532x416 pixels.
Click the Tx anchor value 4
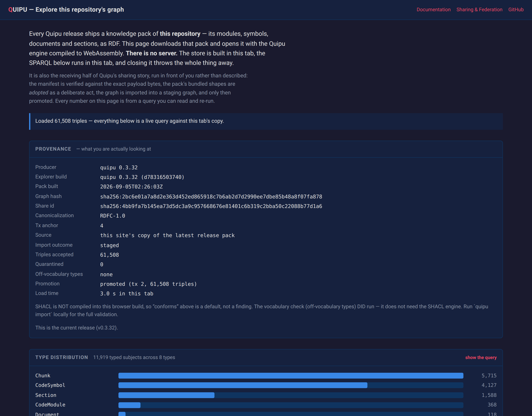pos(102,225)
